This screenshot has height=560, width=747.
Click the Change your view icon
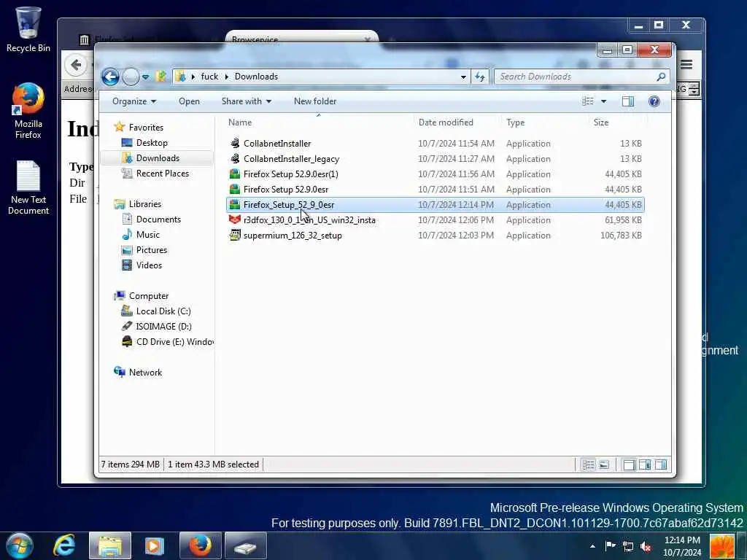point(588,101)
